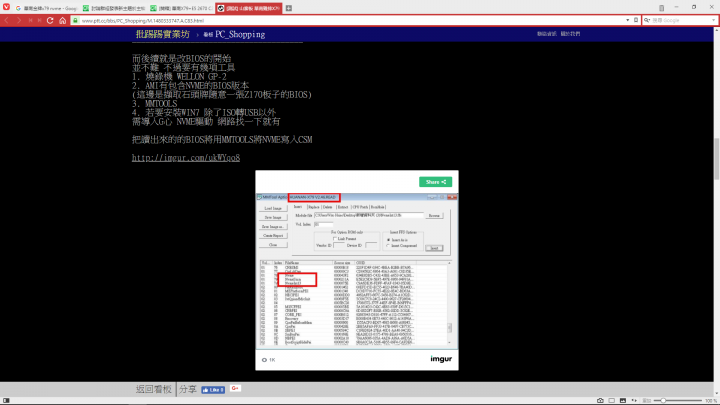Screen dimensions: 720x405
Task: Open the imgur.com/ukWYqo8 link
Action: tap(186, 158)
